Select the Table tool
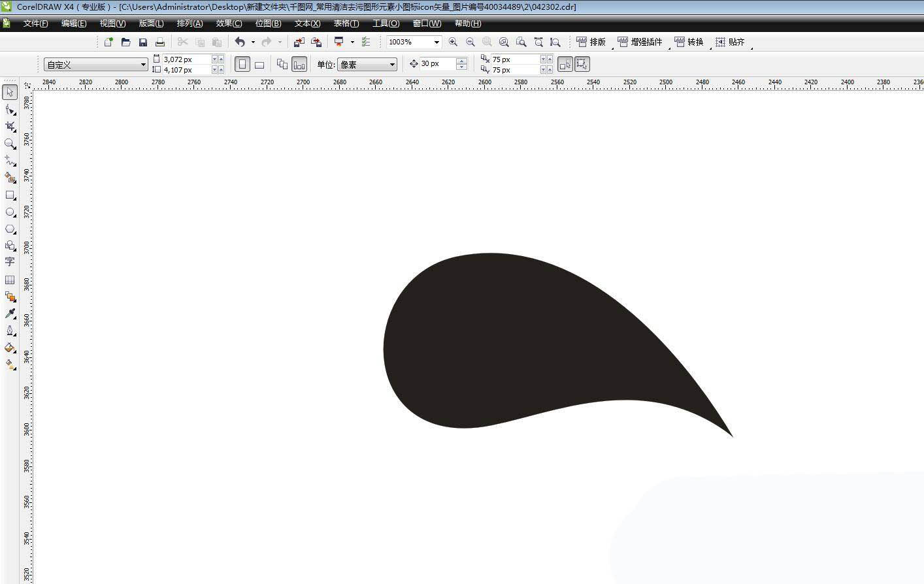 10,280
